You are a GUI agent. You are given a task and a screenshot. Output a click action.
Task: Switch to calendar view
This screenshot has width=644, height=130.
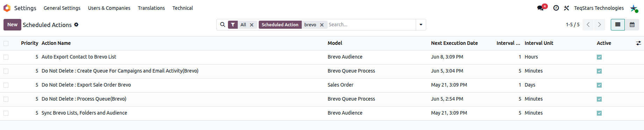coord(632,25)
